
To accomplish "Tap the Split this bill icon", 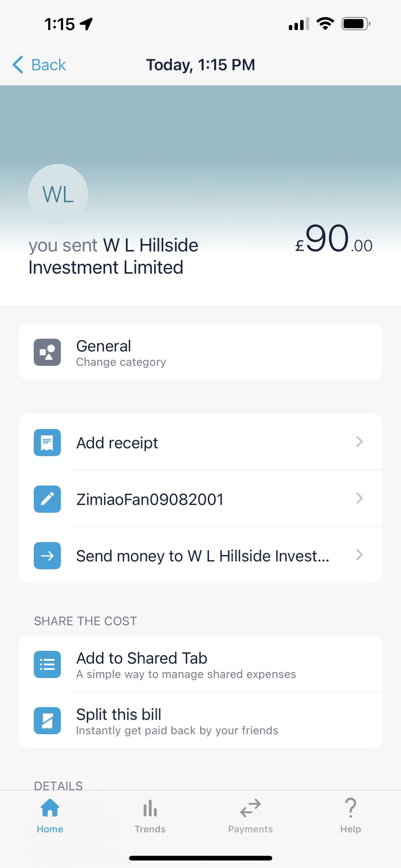I will (47, 721).
